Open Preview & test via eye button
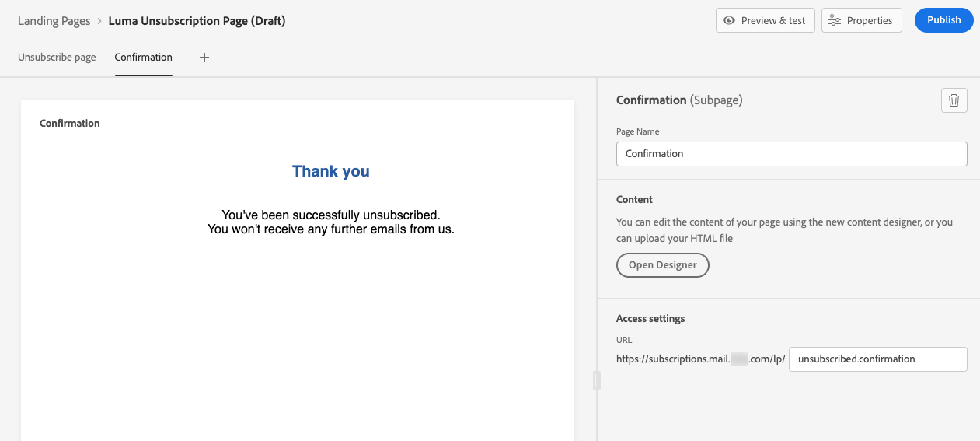 point(765,20)
